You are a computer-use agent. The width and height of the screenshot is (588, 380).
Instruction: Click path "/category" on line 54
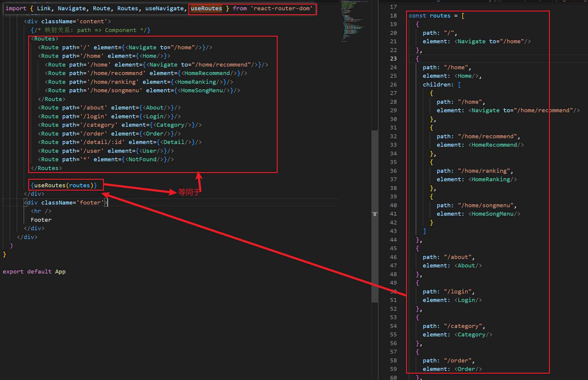(x=454, y=326)
